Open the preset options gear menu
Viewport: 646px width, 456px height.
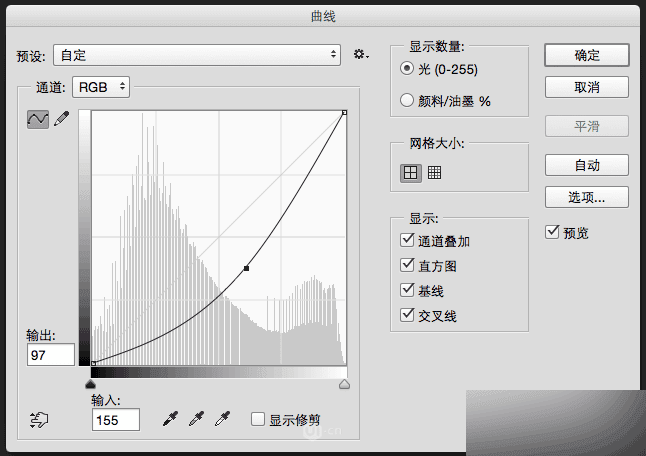361,54
